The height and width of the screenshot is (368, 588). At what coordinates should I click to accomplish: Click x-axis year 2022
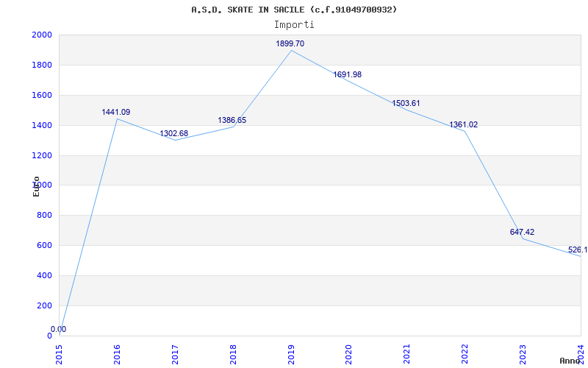point(465,354)
